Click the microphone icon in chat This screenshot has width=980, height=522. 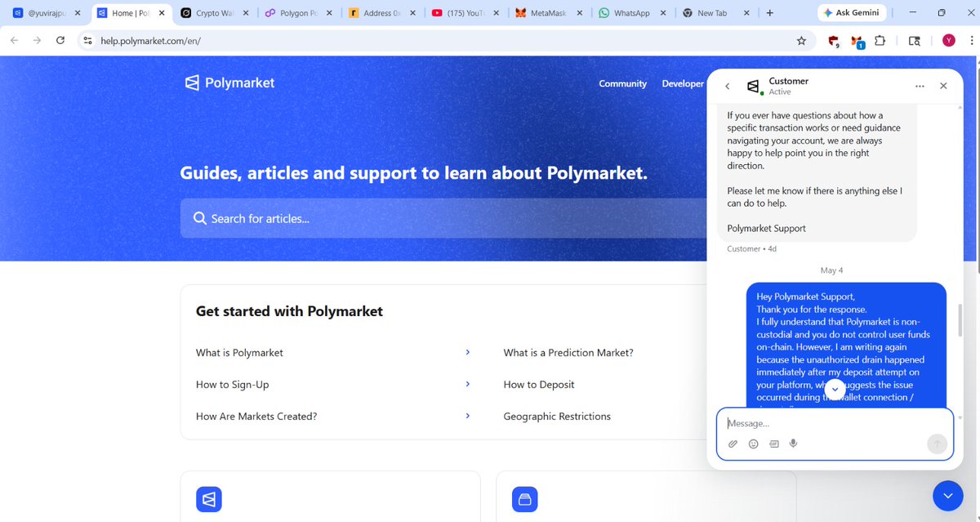click(793, 444)
